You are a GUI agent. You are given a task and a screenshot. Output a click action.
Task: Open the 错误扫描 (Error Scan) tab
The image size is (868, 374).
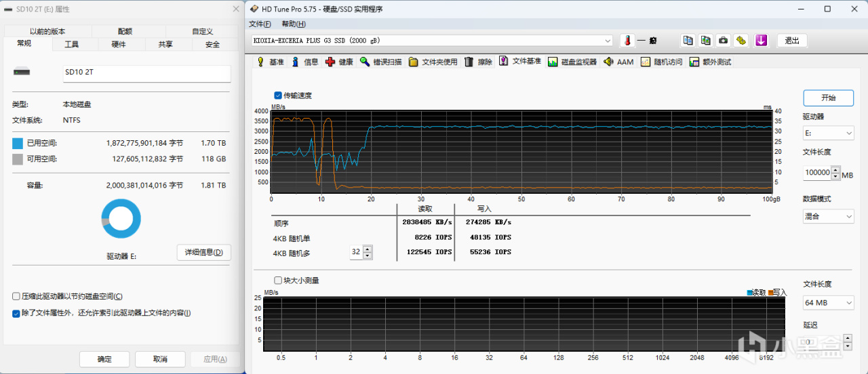[381, 62]
